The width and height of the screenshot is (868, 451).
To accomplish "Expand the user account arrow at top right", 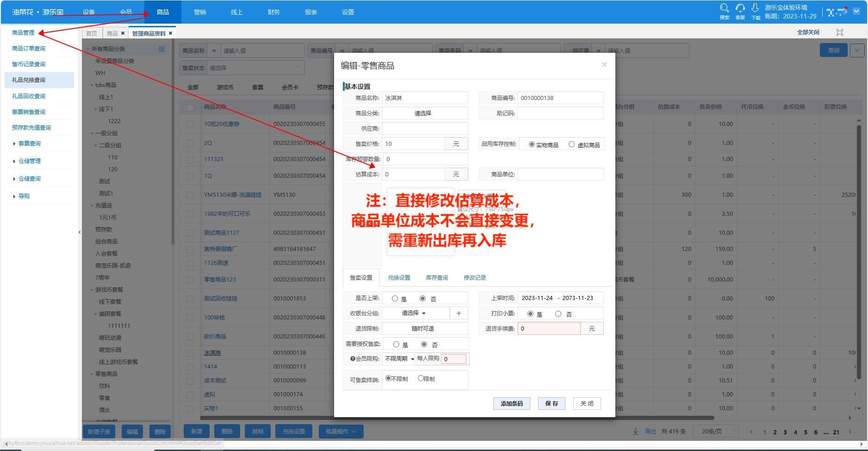I will pyautogui.click(x=856, y=12).
